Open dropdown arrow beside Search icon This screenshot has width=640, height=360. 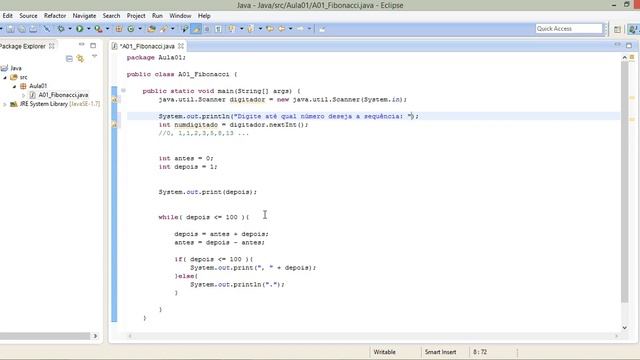coord(173,29)
